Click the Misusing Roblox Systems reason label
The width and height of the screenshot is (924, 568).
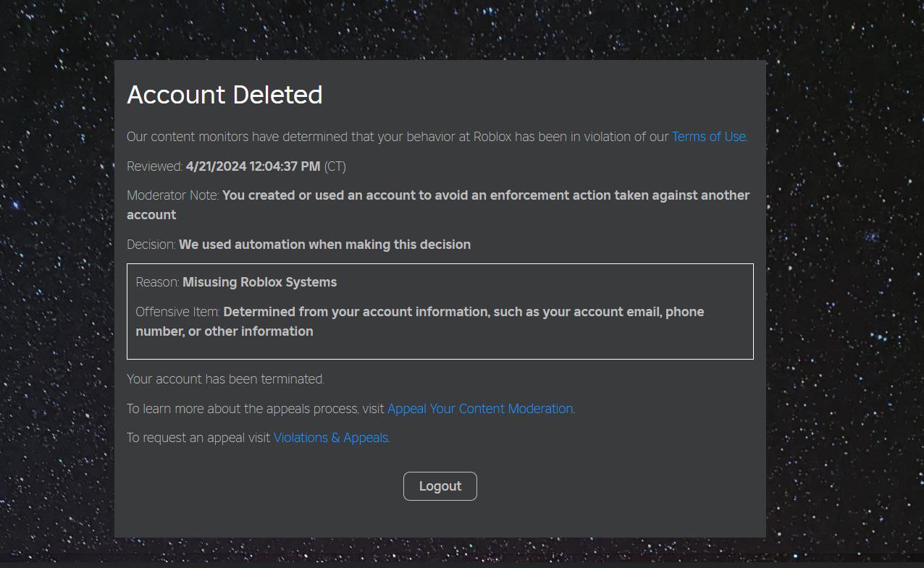click(259, 282)
